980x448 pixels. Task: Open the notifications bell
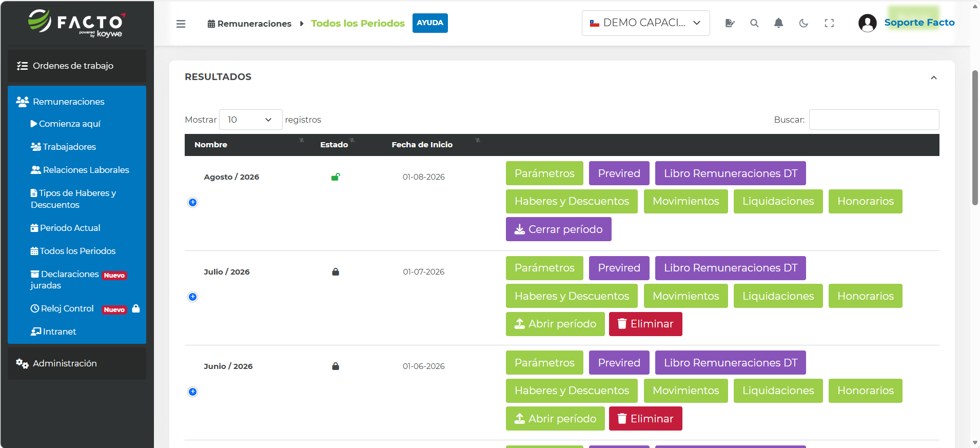[778, 23]
